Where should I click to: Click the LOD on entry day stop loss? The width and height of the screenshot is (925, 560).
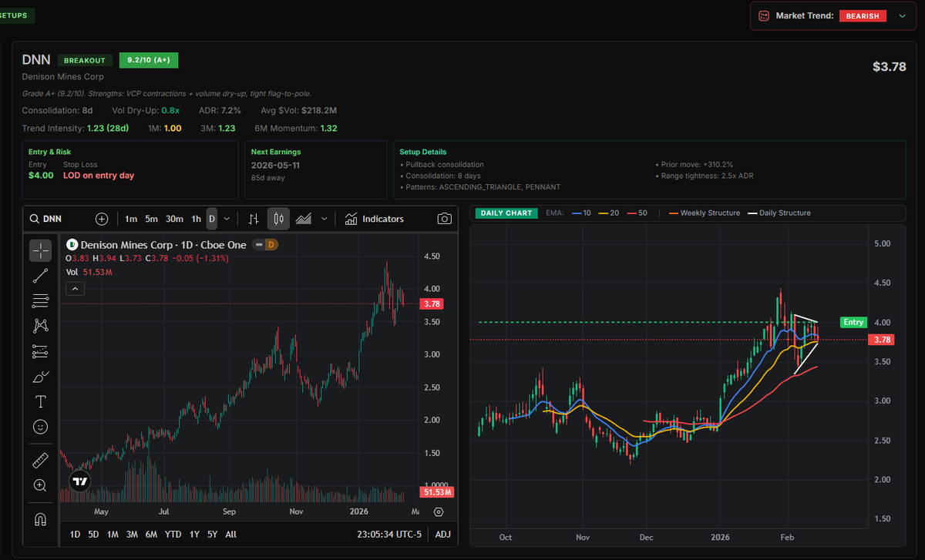[x=99, y=175]
